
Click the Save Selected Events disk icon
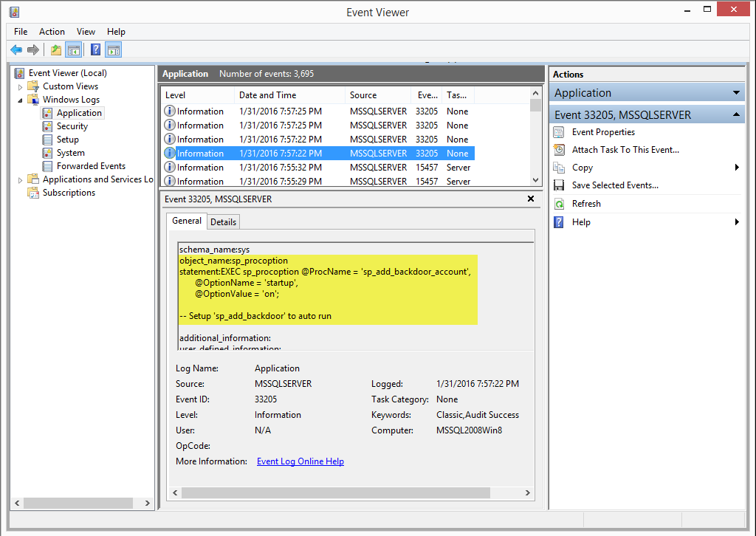(559, 185)
